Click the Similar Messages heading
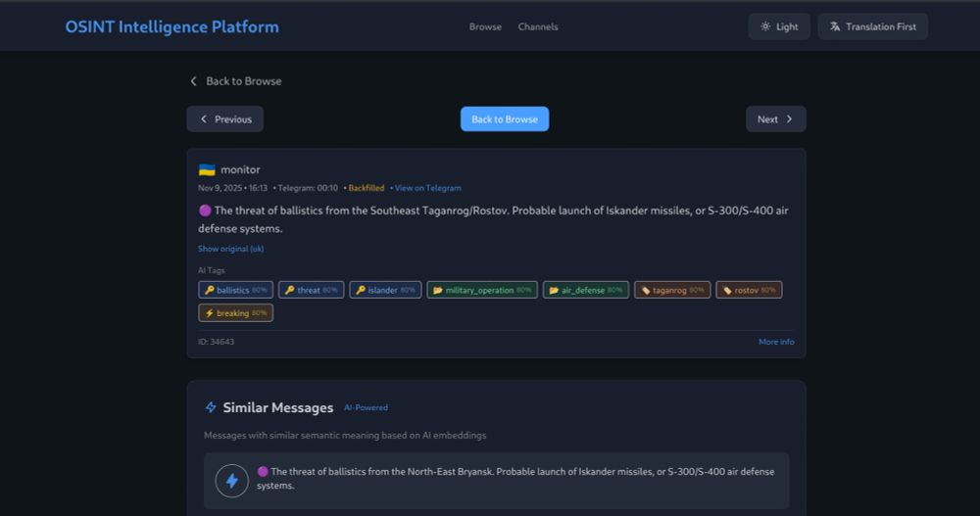 278,407
